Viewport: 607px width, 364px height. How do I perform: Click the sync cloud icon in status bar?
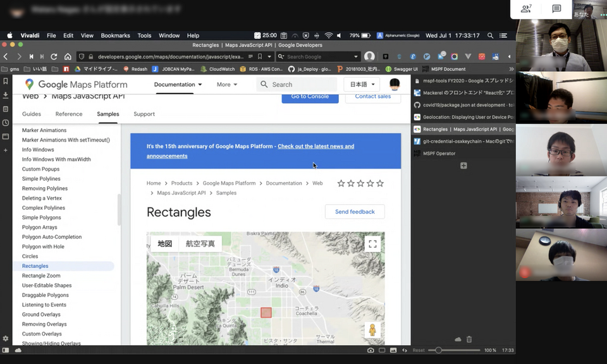coord(18,350)
